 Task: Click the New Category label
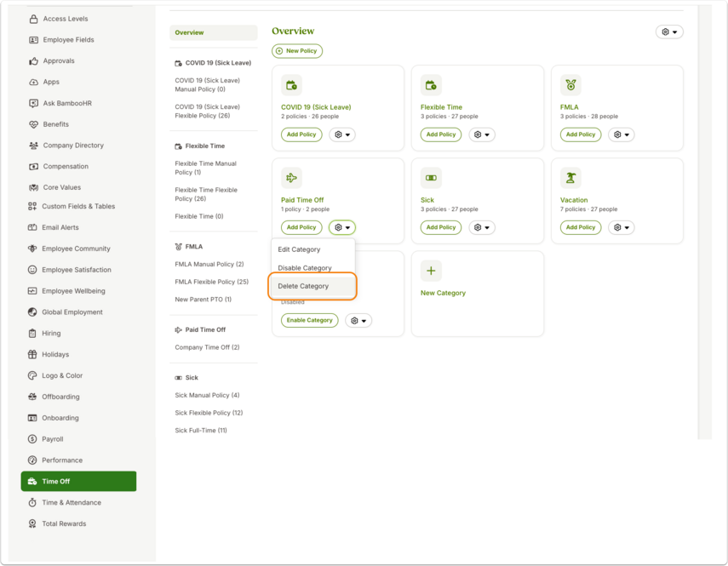(443, 293)
